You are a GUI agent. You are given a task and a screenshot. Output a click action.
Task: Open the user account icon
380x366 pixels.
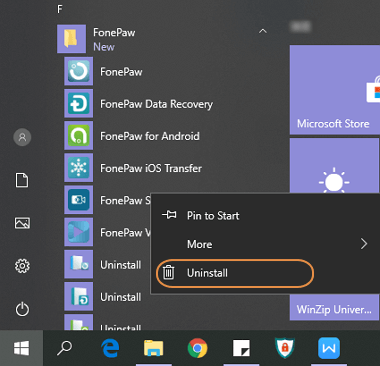[x=22, y=137]
